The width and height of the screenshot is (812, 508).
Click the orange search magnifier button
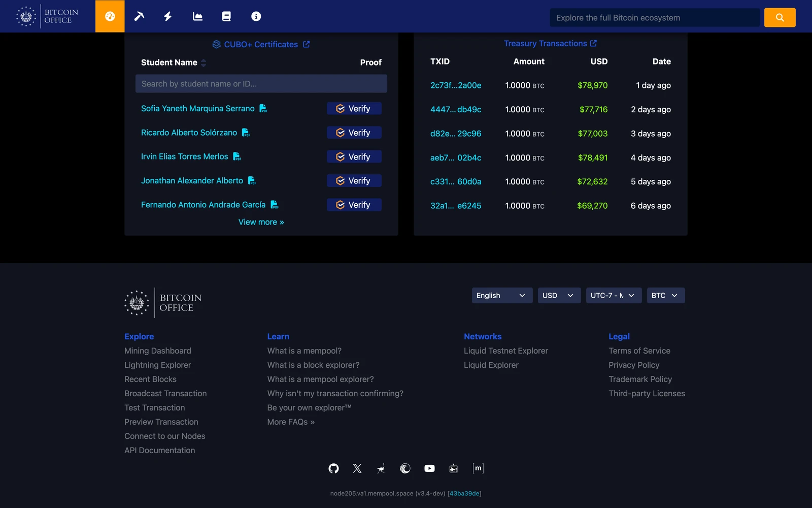(x=780, y=17)
